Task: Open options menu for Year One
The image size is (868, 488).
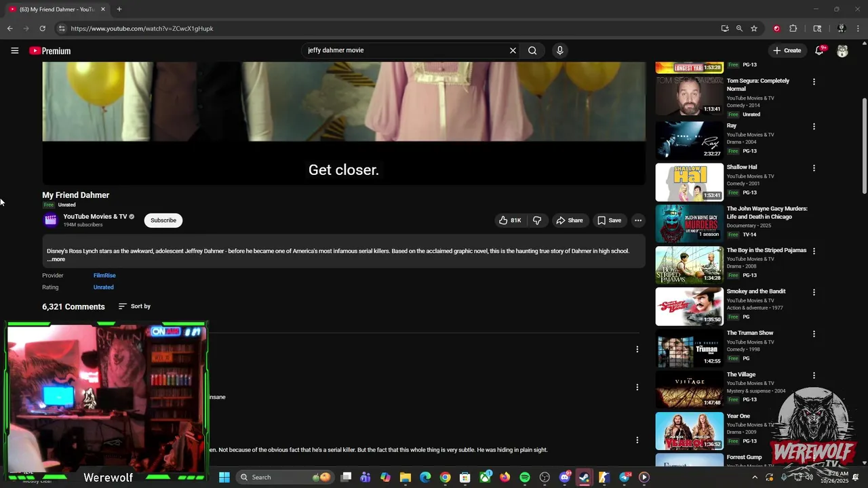Action: click(x=814, y=417)
